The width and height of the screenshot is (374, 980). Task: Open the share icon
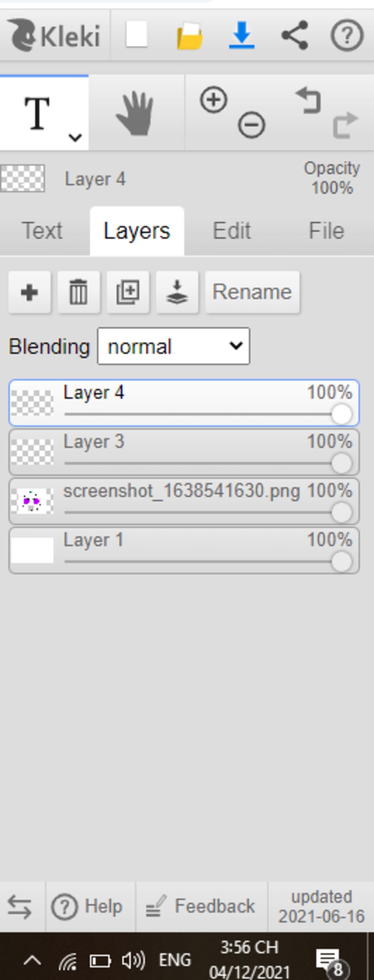(295, 35)
